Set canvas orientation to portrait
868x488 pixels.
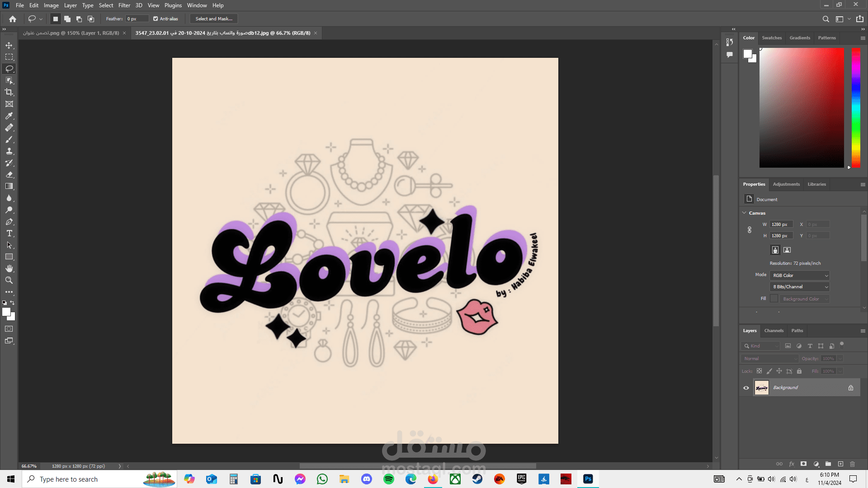coord(775,250)
